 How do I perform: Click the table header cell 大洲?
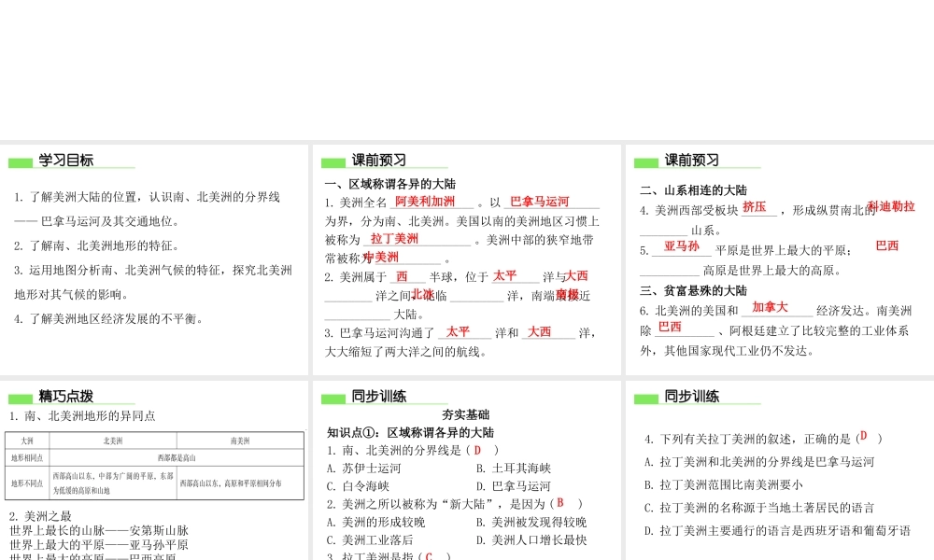click(27, 441)
